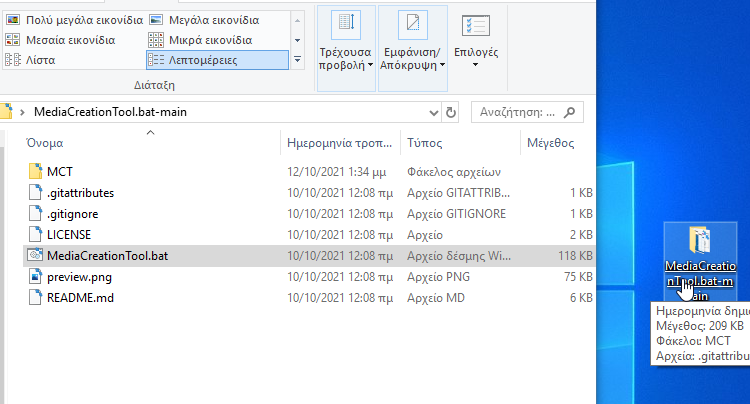This screenshot has height=404, width=750.
Task: Switch to the Medium icons view (Μεσαία εικονίδια)
Action: 60,40
